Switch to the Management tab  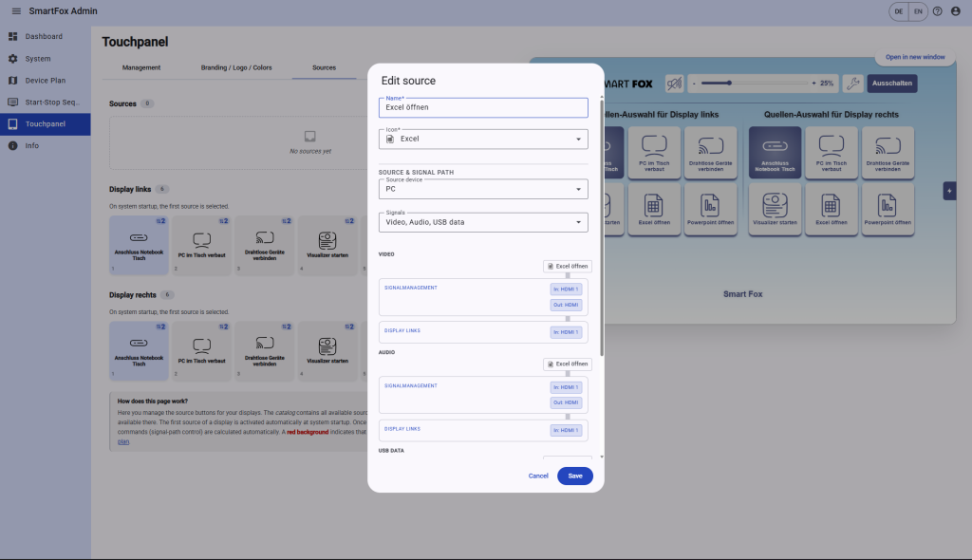point(141,67)
